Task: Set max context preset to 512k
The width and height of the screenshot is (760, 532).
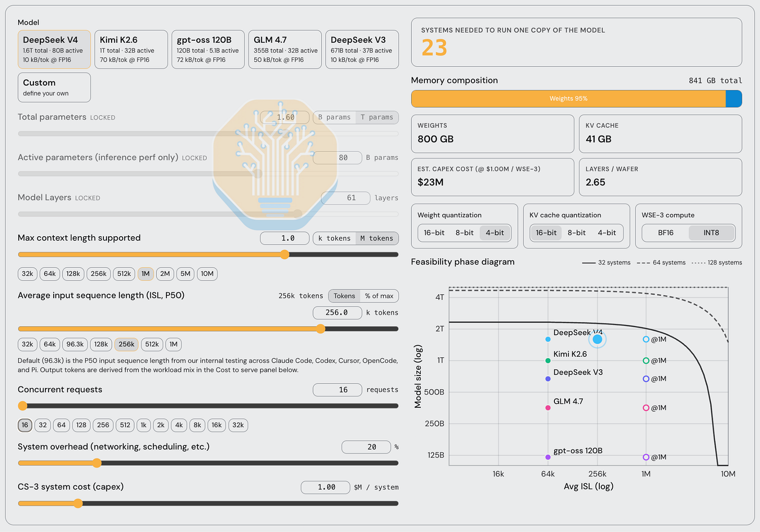Action: [124, 274]
